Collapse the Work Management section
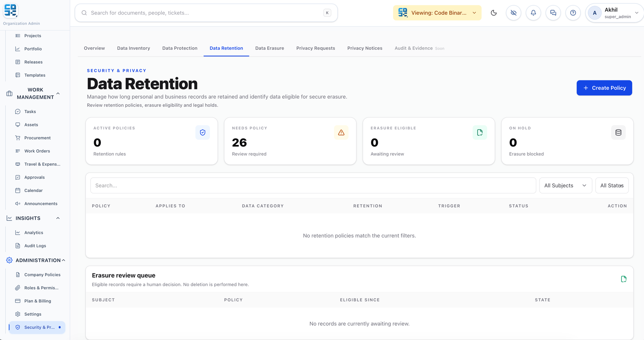The width and height of the screenshot is (644, 340). click(58, 93)
